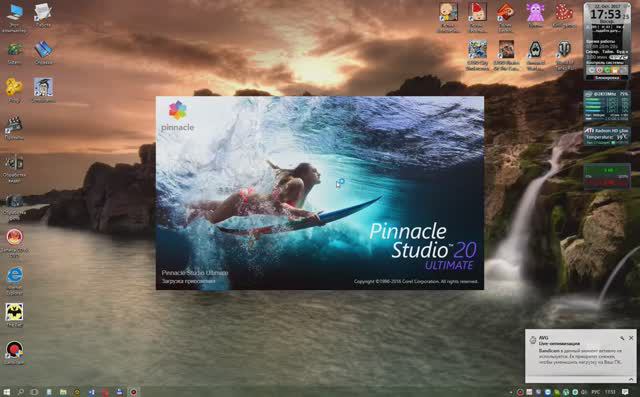Open AVG notification settings wrench icon
This screenshot has width=640, height=397.
[x=622, y=338]
